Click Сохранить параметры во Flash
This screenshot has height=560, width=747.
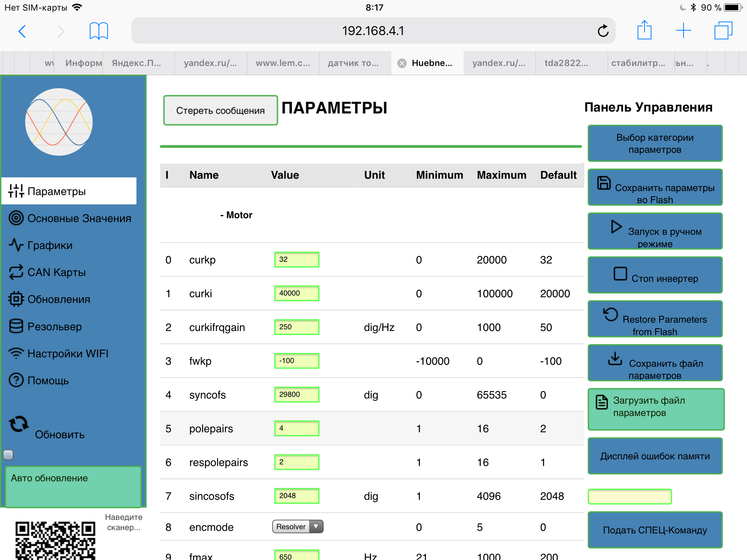(x=655, y=187)
